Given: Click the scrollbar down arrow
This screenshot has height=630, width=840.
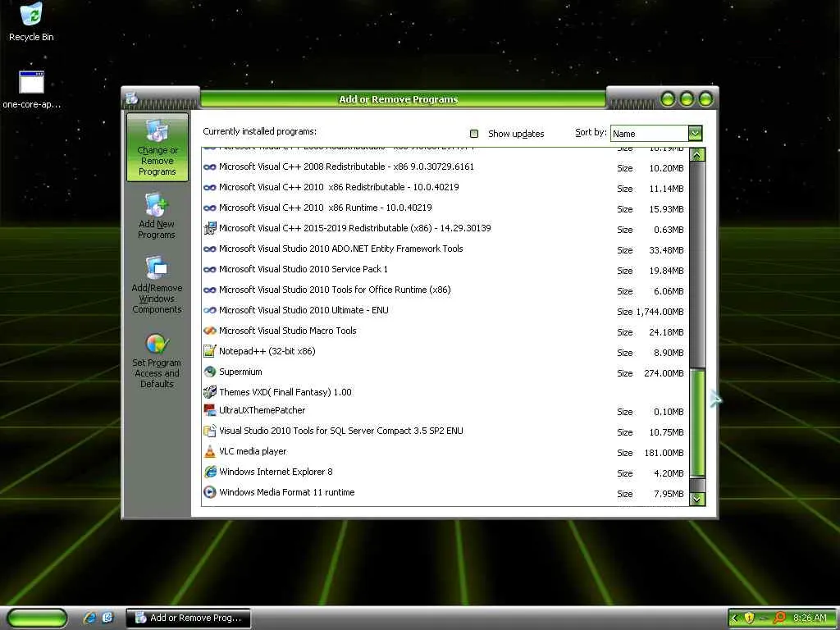Looking at the screenshot, I should click(x=697, y=499).
